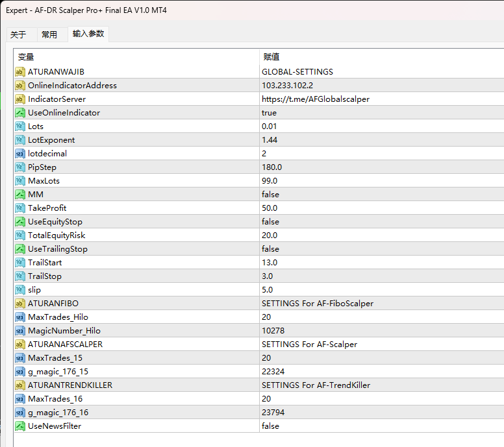The image size is (504, 447).
Task: Click the boolean icon beside UseNewsFilter
Action: point(20,426)
